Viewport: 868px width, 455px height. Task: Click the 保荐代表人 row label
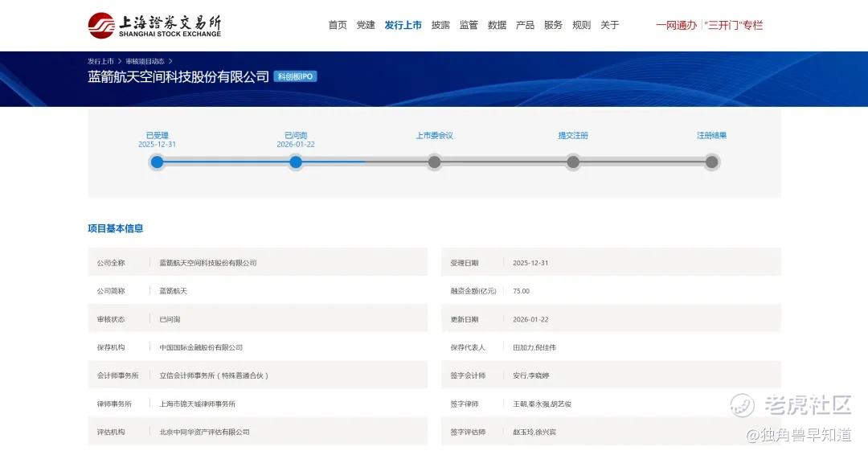coord(468,347)
